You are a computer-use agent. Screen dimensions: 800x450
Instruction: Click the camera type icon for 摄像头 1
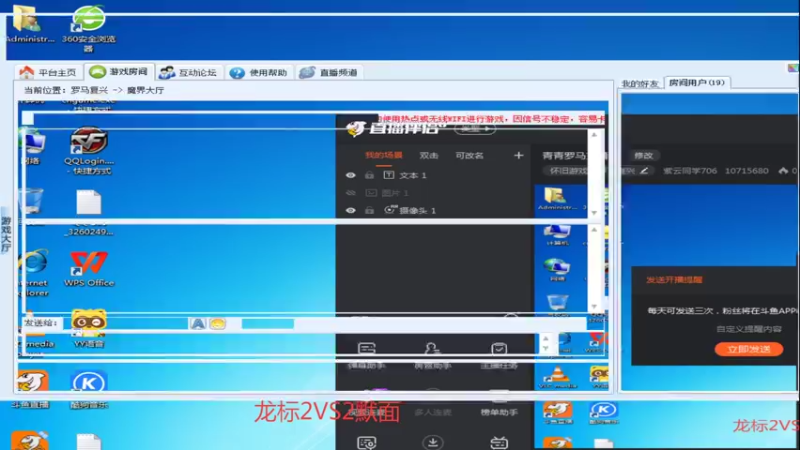[x=390, y=210]
